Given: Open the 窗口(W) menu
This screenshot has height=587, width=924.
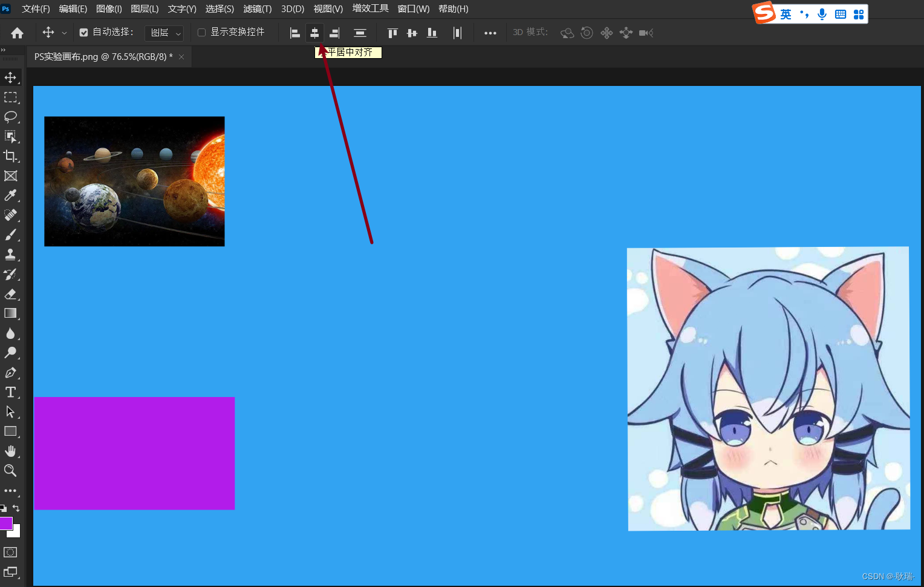Looking at the screenshot, I should 414,9.
